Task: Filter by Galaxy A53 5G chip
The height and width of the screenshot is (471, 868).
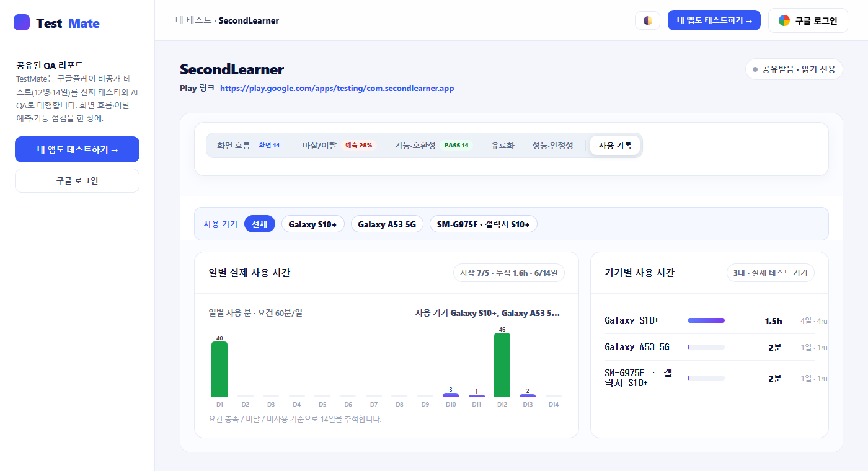Action: 387,224
